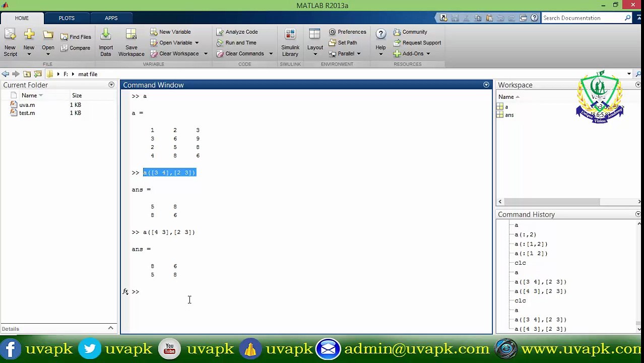644x363 pixels.
Task: Select file test.m
Action: (27, 113)
